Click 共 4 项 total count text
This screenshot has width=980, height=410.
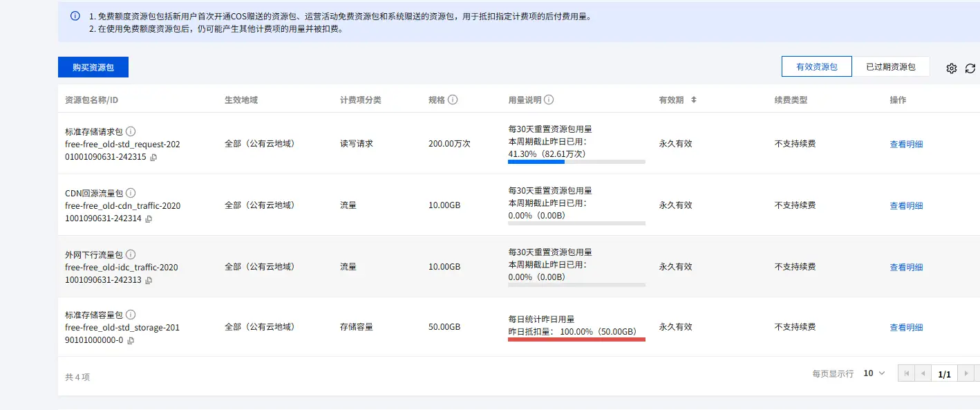77,377
